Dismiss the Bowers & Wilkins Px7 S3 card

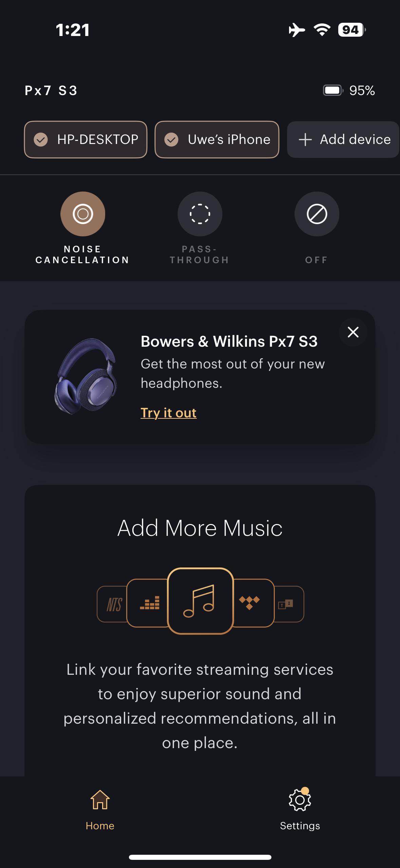(x=353, y=332)
